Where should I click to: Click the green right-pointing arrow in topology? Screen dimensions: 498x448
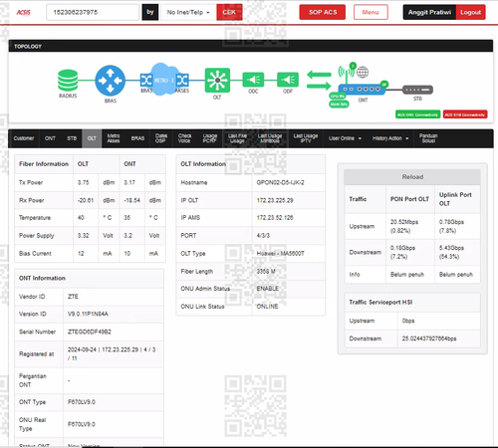point(319,86)
